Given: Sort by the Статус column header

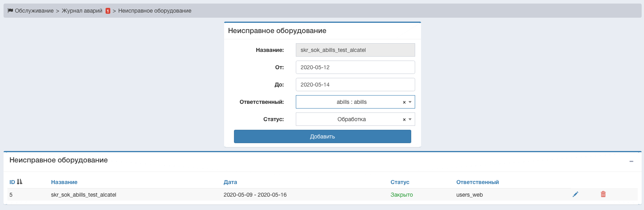Looking at the screenshot, I should [400, 182].
